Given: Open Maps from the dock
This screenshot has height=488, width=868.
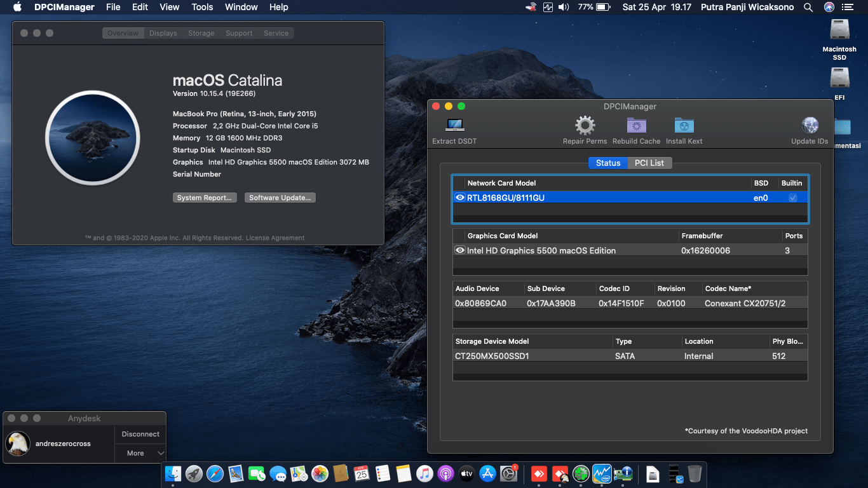Looking at the screenshot, I should (x=299, y=473).
